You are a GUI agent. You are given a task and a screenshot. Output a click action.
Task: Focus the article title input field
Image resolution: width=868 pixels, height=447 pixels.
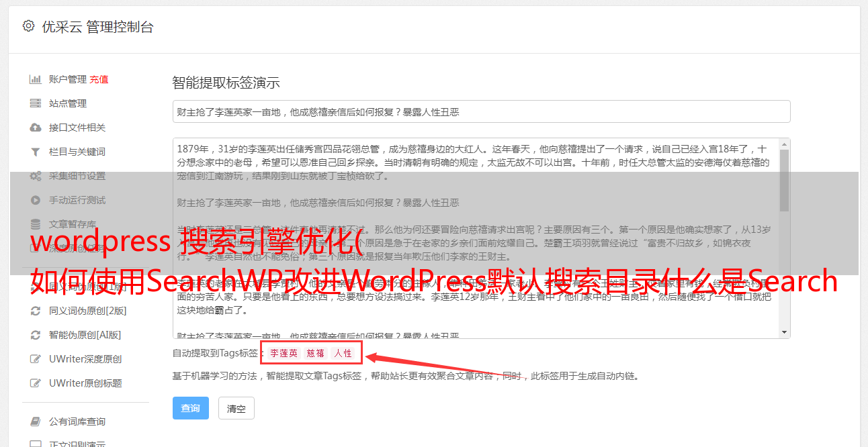(x=481, y=111)
